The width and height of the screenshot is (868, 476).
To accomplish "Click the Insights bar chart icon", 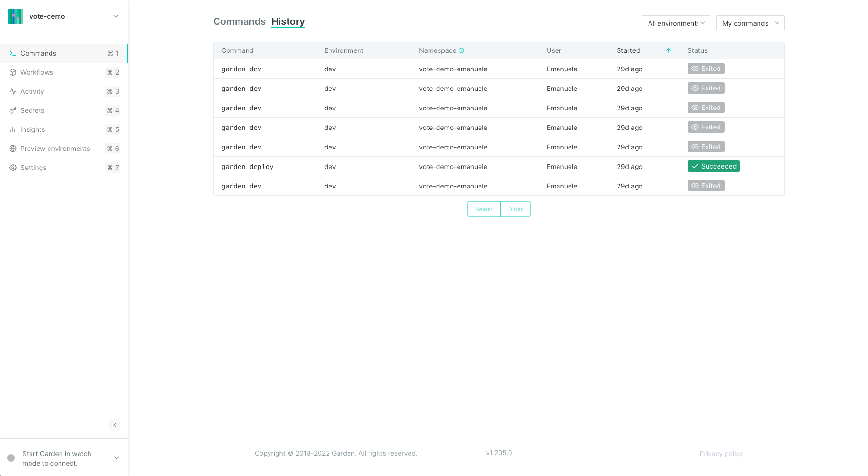I will 13,129.
